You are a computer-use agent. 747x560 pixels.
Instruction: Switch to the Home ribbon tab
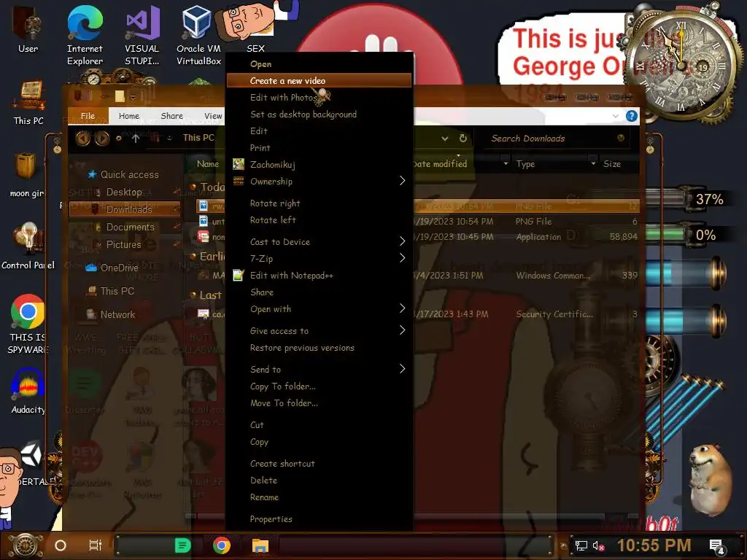129,116
